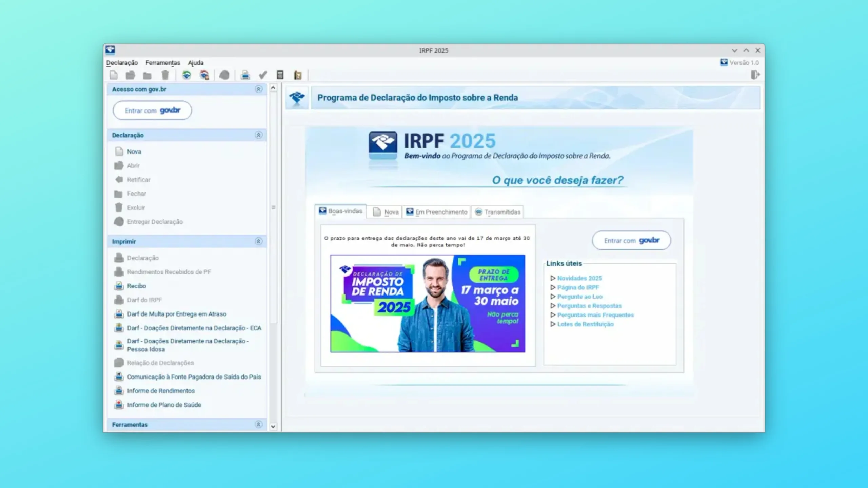
Task: Open the help book toolbar icon
Action: (298, 75)
